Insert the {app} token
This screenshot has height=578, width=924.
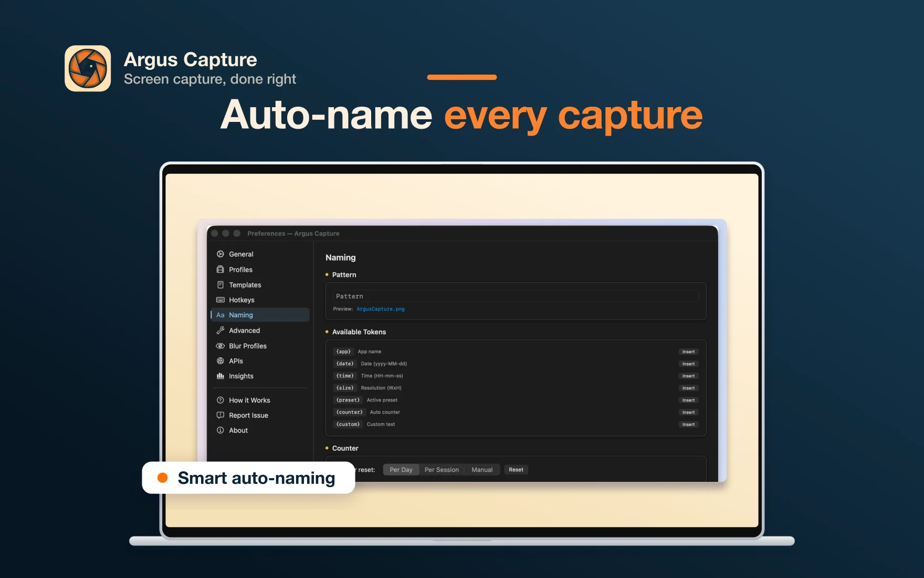click(688, 352)
